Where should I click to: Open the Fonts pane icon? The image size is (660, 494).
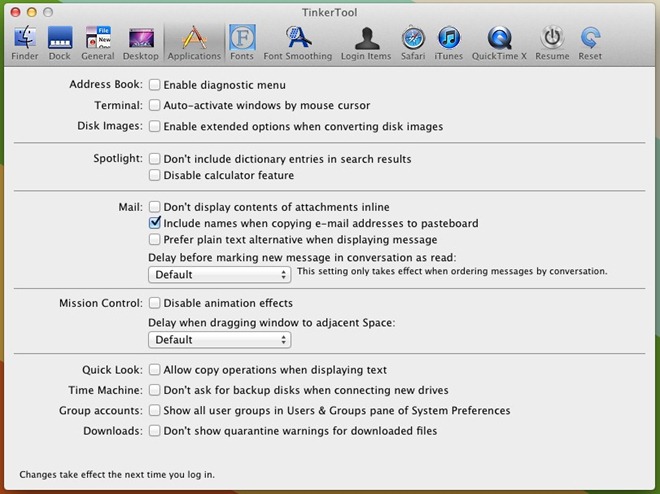coord(242,37)
